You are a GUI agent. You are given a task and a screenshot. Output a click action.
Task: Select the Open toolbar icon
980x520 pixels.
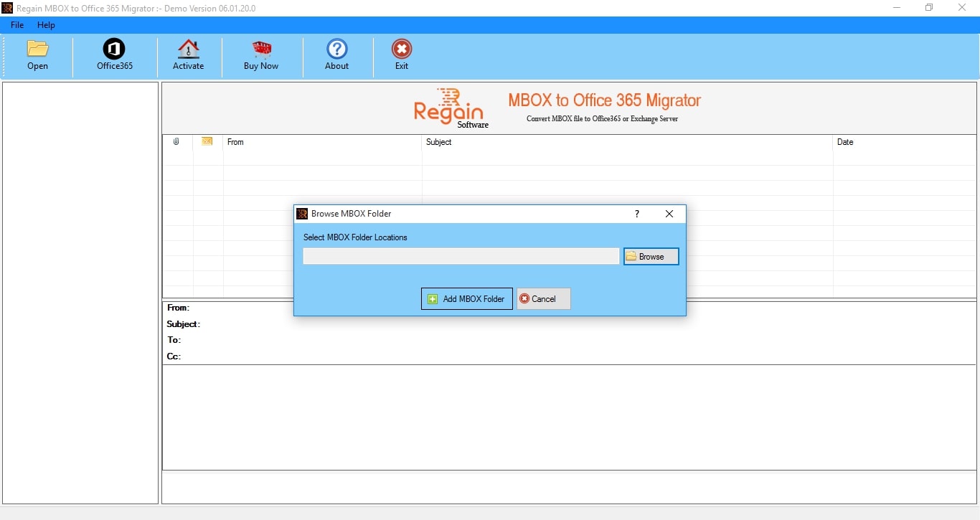point(37,50)
